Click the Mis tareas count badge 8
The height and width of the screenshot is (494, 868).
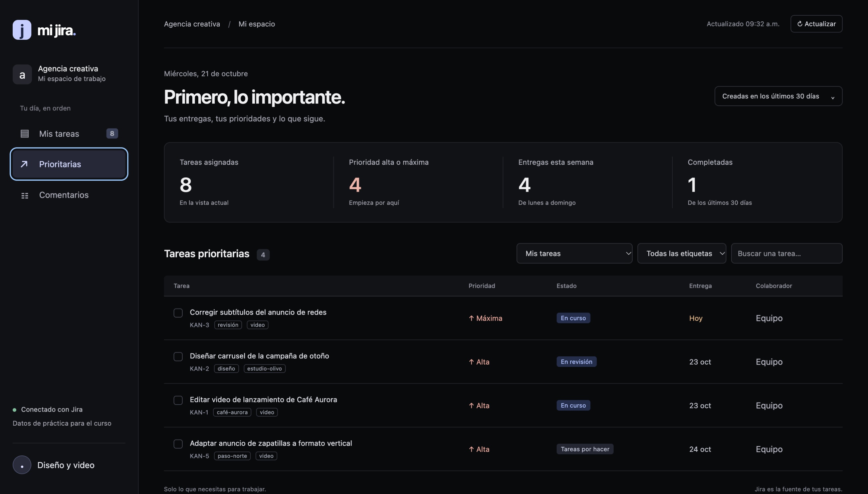tap(112, 133)
